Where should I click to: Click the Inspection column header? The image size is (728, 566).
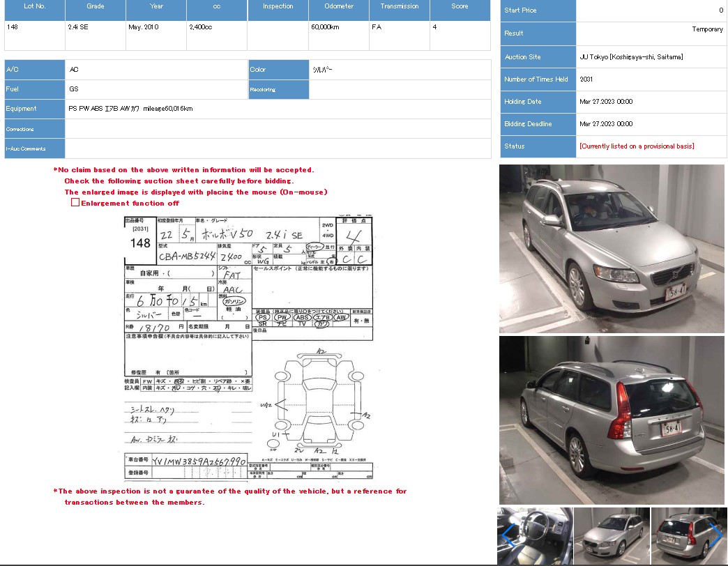278,6
